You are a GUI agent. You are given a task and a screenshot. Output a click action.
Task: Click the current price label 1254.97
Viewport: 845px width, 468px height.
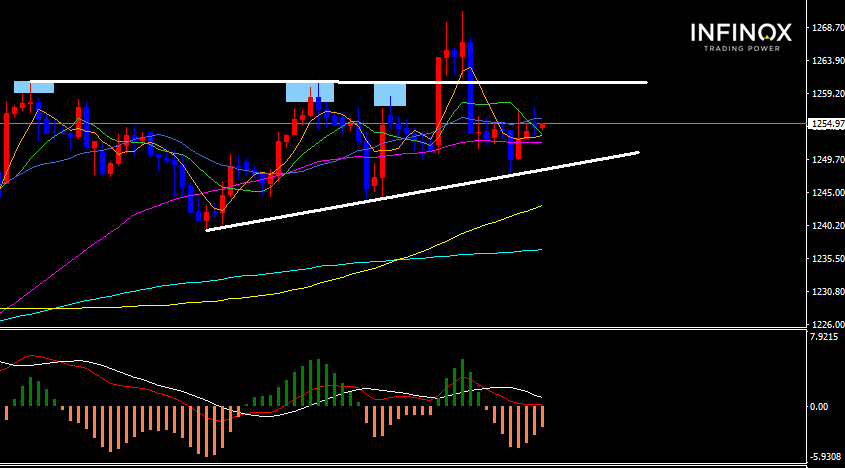pos(826,124)
